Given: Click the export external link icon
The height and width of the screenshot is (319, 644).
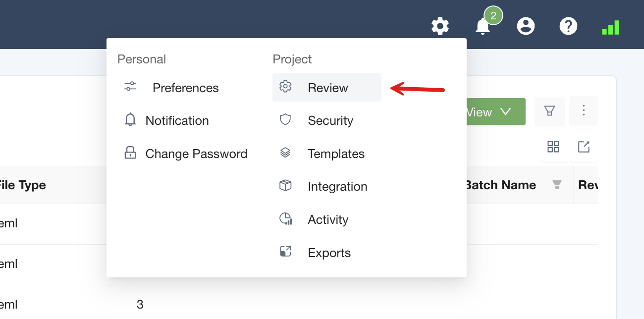Looking at the screenshot, I should point(584,147).
